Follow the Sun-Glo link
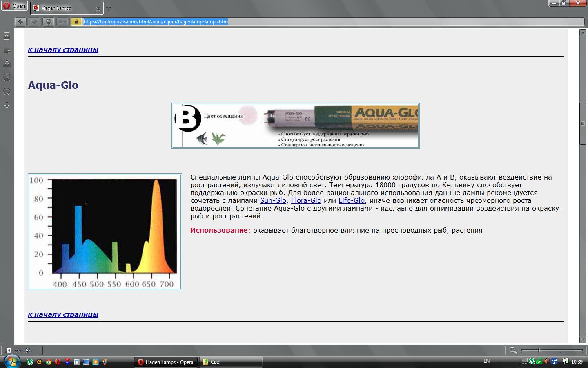This screenshot has height=368, width=588. tap(273, 200)
